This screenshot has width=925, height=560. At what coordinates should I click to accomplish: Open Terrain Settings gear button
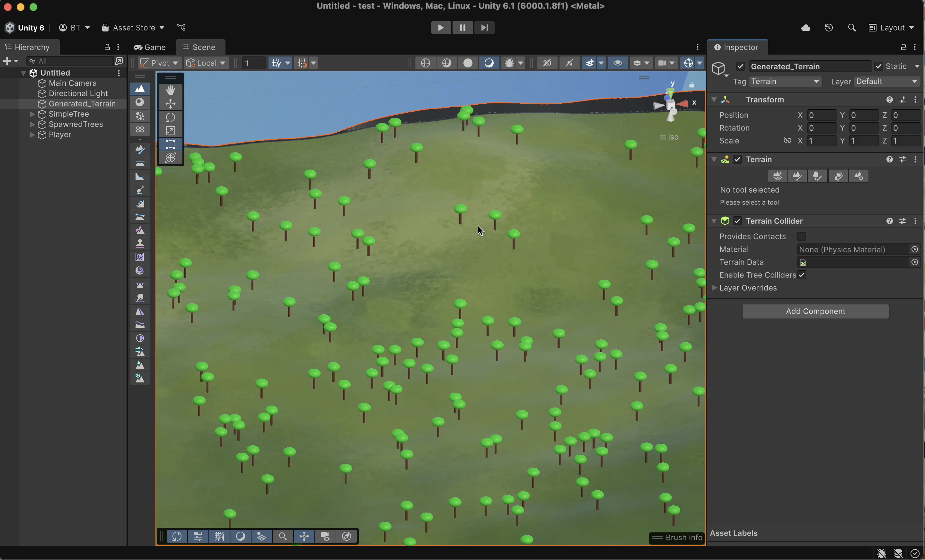859,176
